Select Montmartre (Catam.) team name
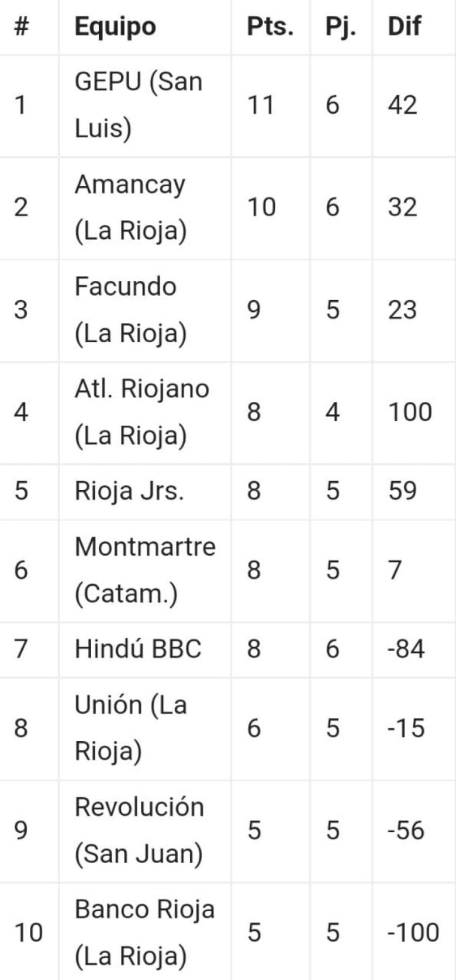The height and width of the screenshot is (980, 456). (x=145, y=570)
